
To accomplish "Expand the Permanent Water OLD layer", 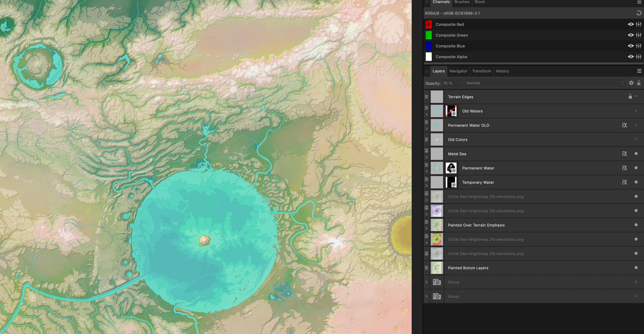I will [x=427, y=129].
